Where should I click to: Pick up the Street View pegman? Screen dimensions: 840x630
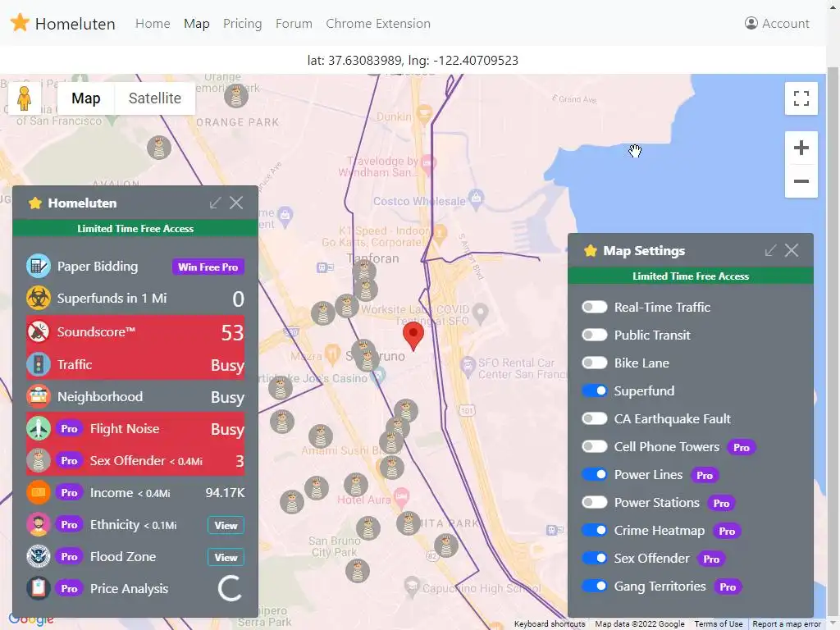click(x=24, y=98)
